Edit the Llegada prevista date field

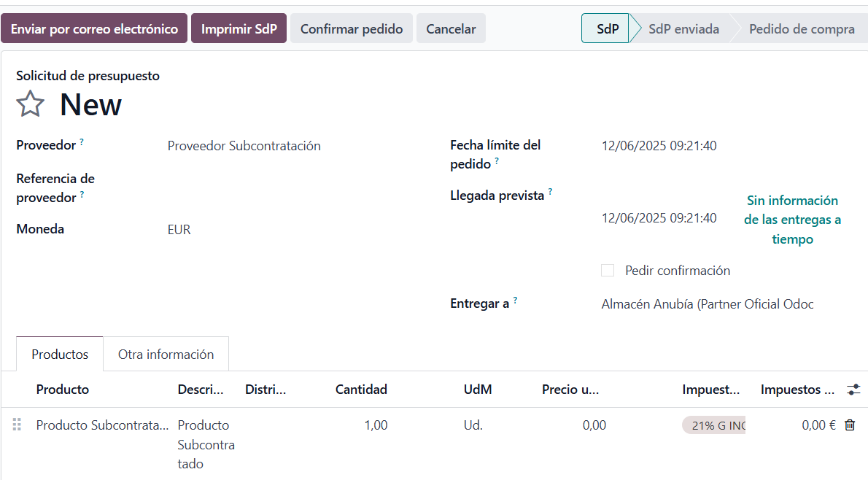pyautogui.click(x=659, y=218)
